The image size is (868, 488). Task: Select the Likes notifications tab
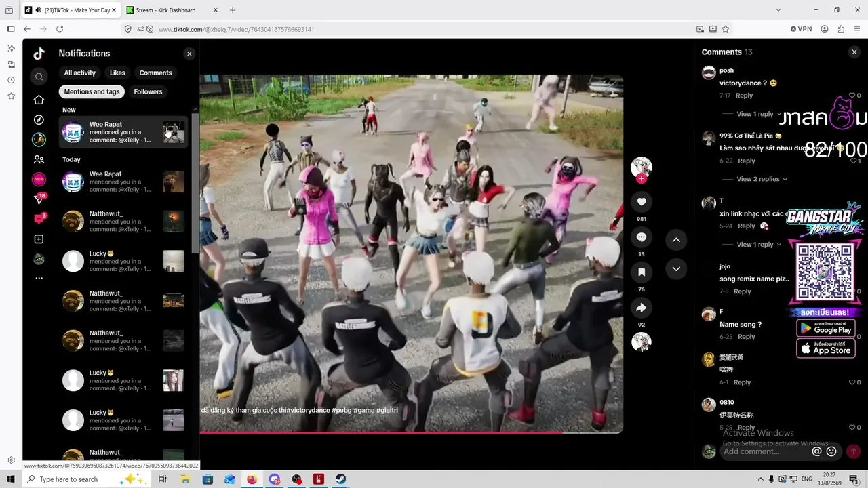click(x=117, y=73)
